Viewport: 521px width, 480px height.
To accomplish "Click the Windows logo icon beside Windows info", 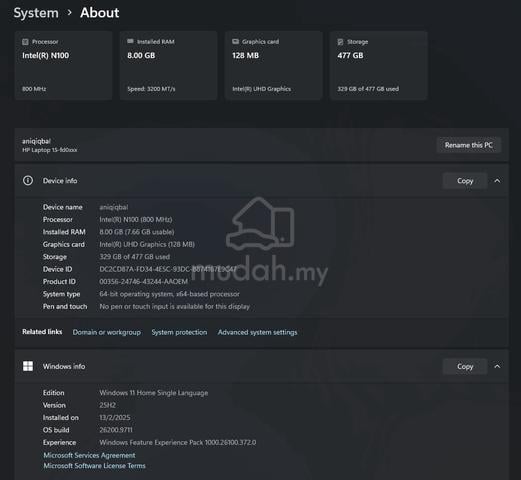I will (x=28, y=366).
